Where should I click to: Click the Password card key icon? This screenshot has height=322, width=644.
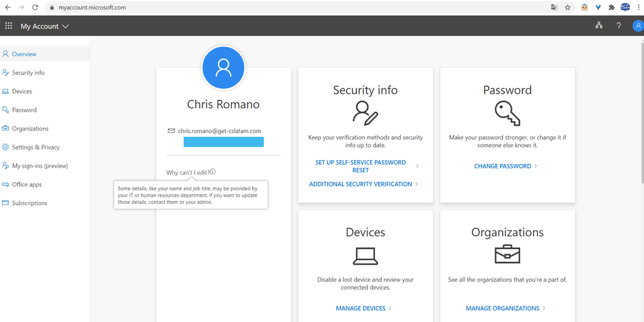pyautogui.click(x=507, y=114)
